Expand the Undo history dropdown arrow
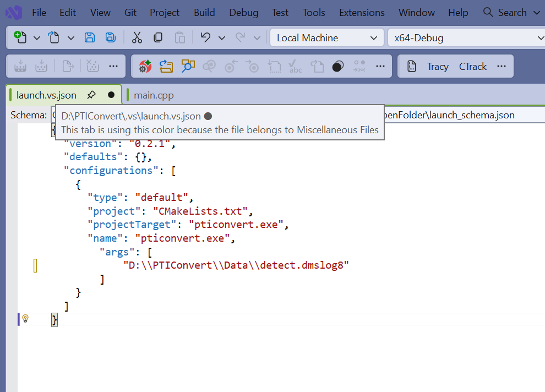The height and width of the screenshot is (392, 545). click(222, 37)
